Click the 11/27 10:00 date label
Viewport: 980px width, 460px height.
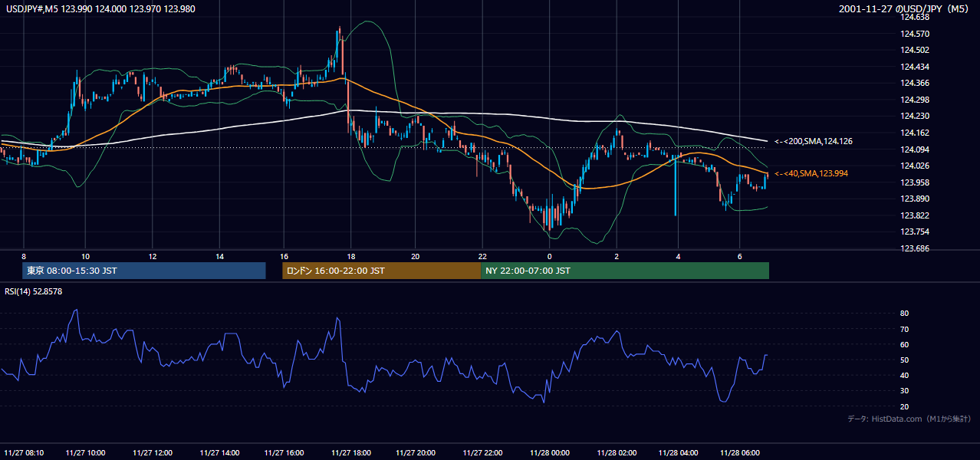[x=85, y=452]
